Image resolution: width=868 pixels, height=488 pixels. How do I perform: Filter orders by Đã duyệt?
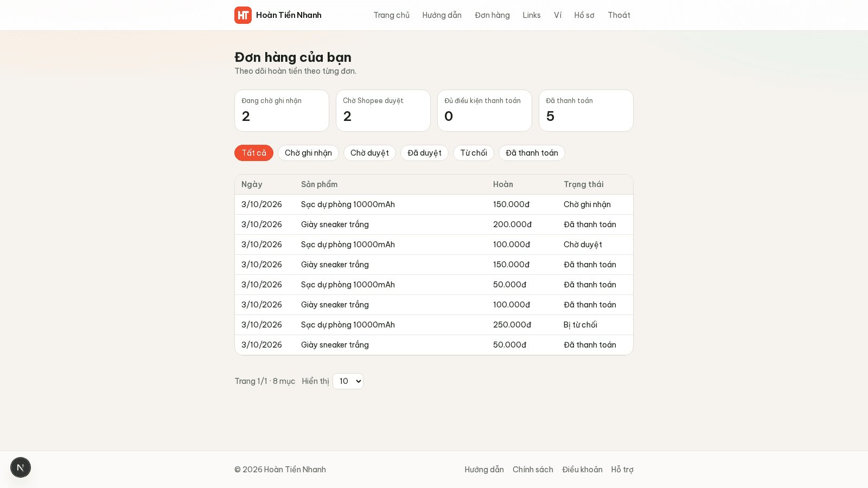pyautogui.click(x=424, y=153)
